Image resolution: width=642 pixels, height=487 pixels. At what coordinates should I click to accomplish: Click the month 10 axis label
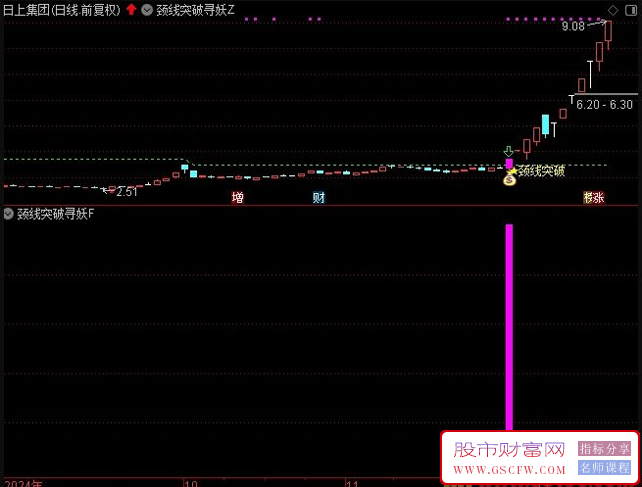click(191, 483)
